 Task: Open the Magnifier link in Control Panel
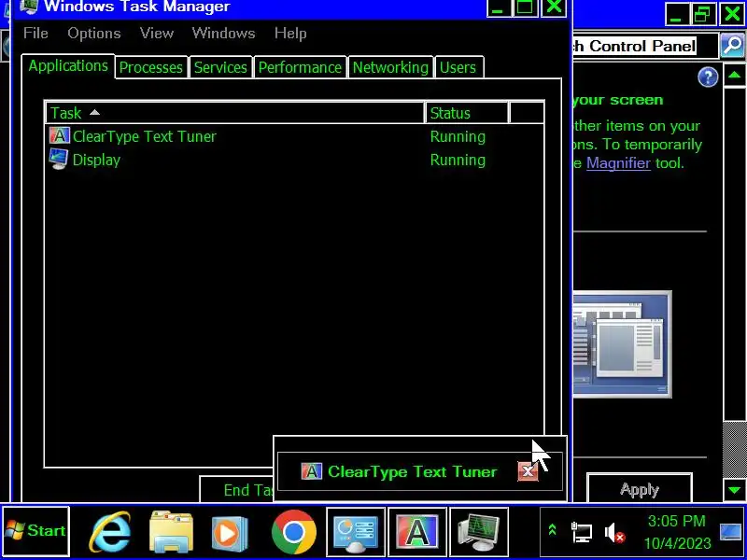(x=618, y=162)
